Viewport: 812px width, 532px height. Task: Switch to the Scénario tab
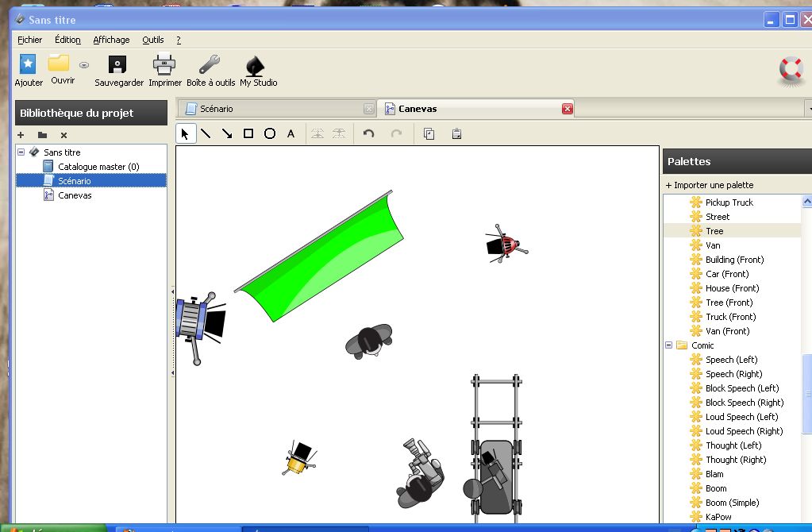tap(276, 109)
